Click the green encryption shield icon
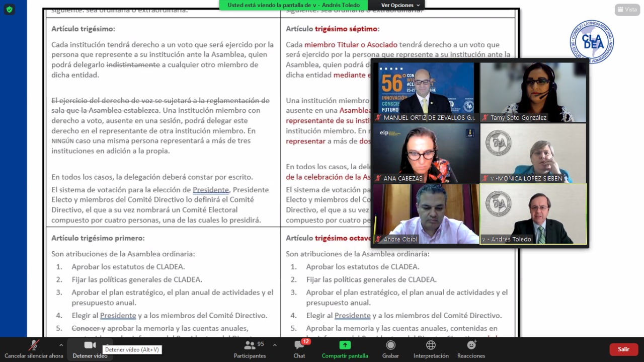Viewport: 644px width, 362px height. pyautogui.click(x=9, y=9)
